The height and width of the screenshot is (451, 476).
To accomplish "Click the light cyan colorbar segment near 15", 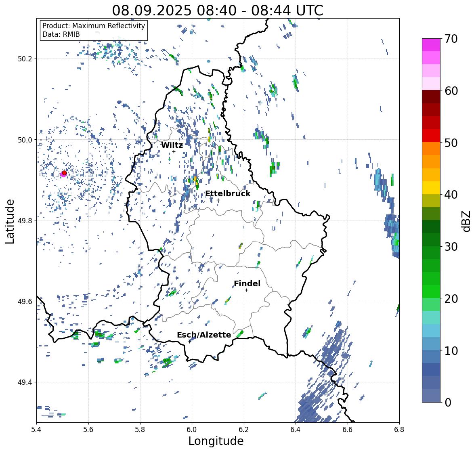I will 431,318.
